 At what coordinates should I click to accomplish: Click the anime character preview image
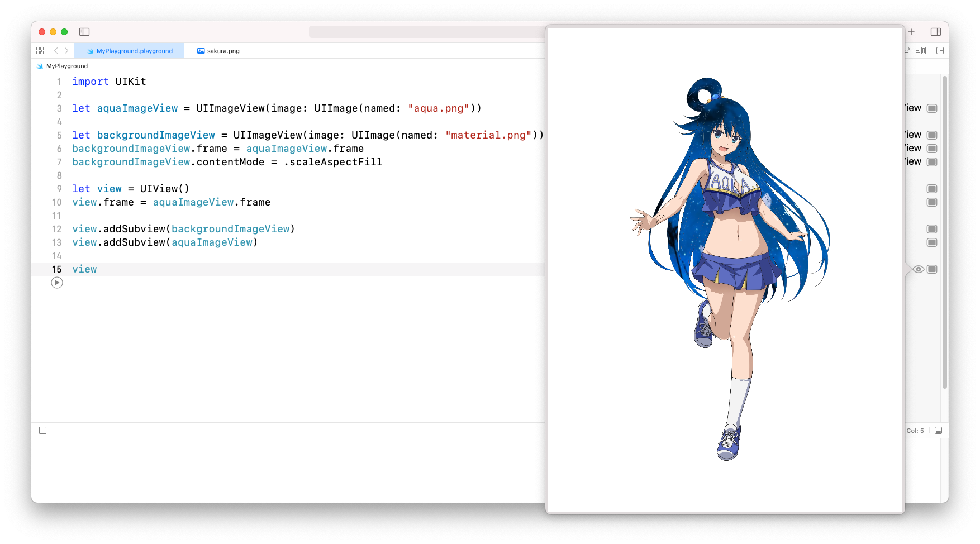(x=730, y=269)
